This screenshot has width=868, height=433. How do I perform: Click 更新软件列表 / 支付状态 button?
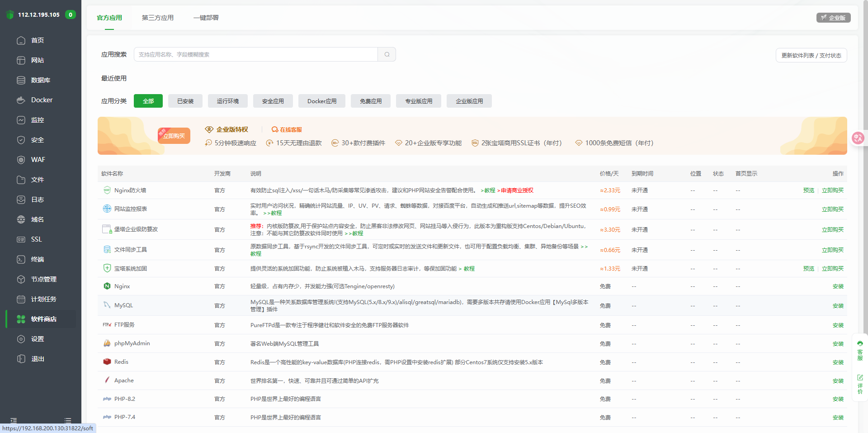coord(811,55)
